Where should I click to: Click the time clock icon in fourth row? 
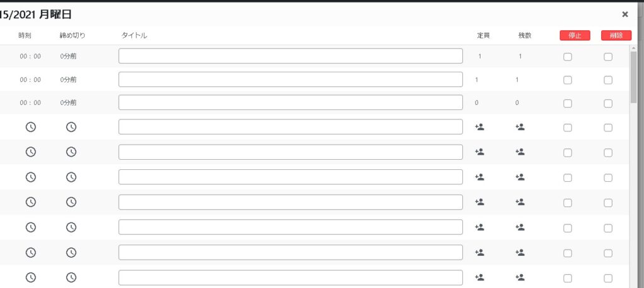[30, 126]
